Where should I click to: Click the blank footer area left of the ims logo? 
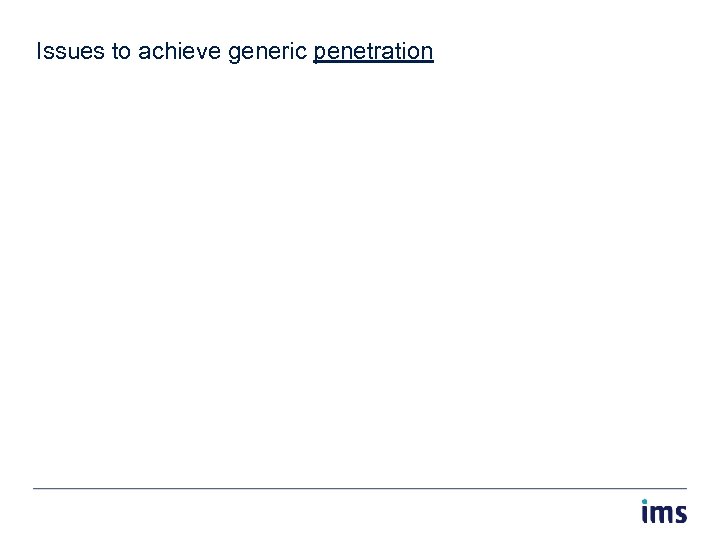click(x=330, y=514)
